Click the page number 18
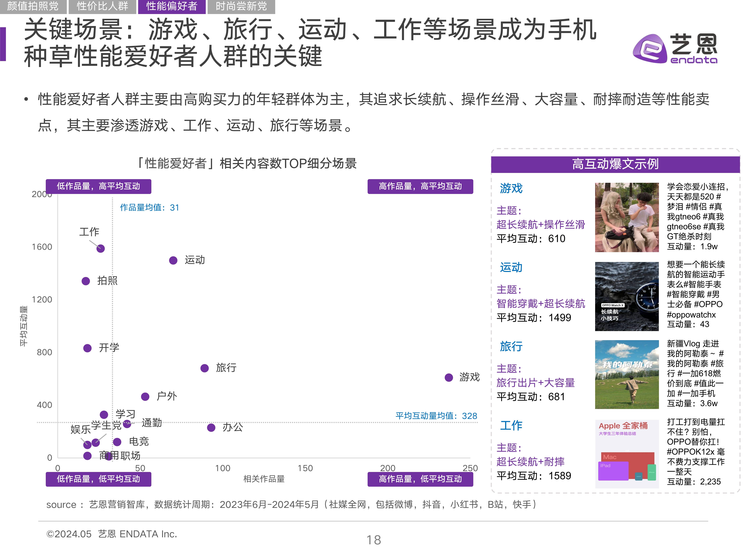 (x=374, y=540)
